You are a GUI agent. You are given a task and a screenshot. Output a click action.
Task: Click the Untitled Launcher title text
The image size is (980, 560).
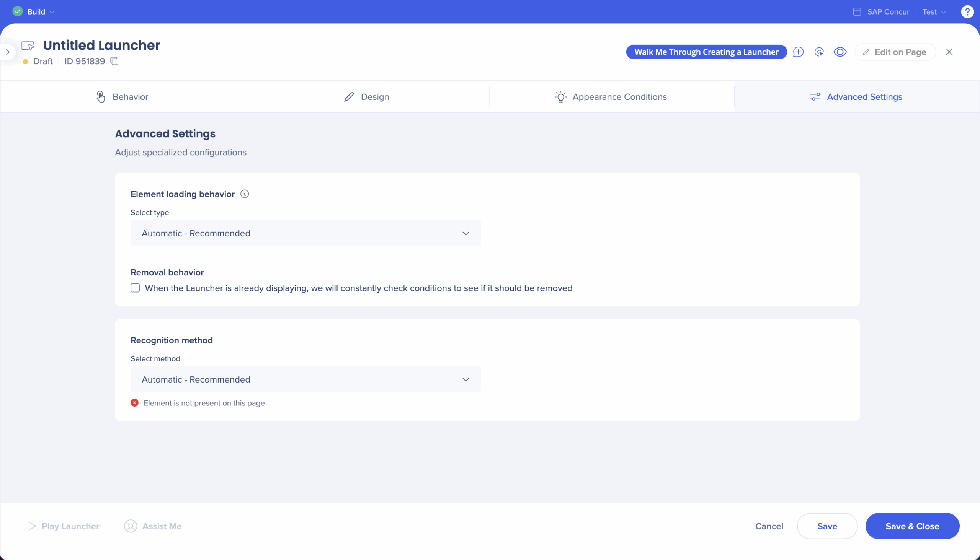(101, 46)
